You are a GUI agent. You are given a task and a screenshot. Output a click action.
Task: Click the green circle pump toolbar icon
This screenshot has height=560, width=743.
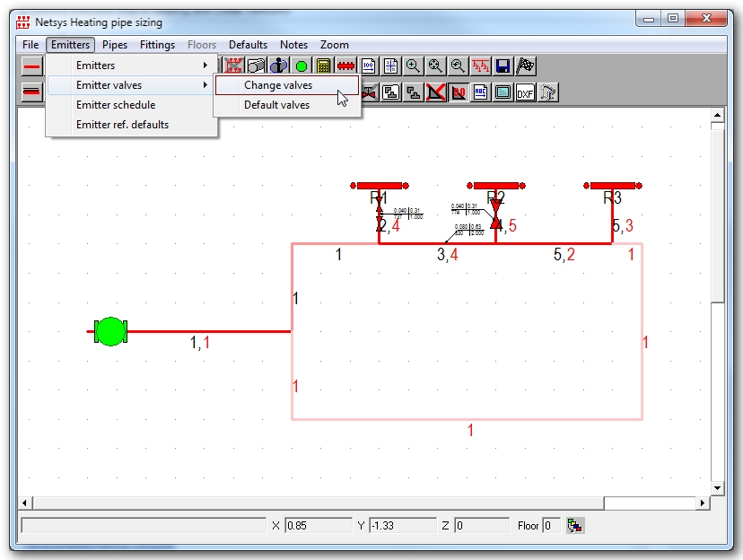pos(301,66)
